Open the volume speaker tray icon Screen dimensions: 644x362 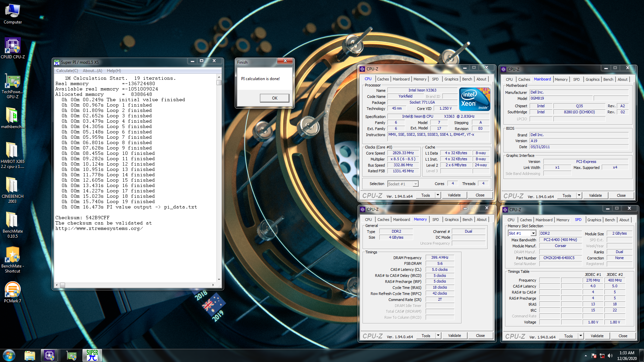pyautogui.click(x=610, y=356)
